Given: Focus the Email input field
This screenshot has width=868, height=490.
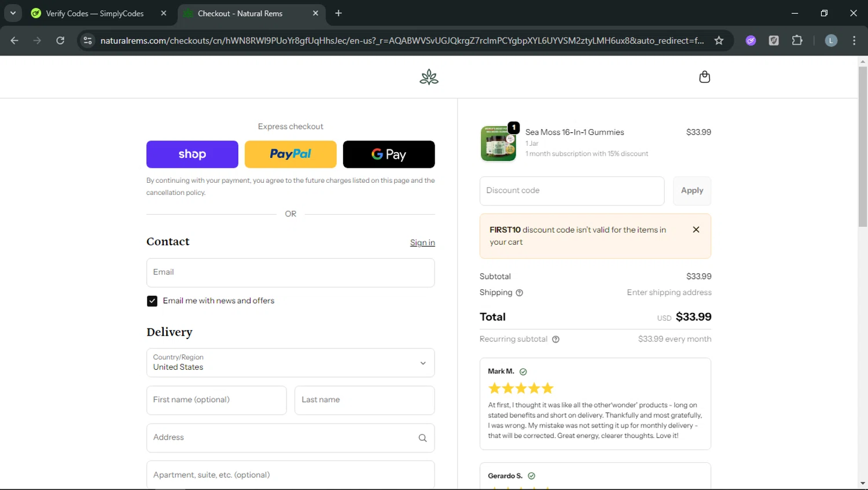Looking at the screenshot, I should point(290,272).
